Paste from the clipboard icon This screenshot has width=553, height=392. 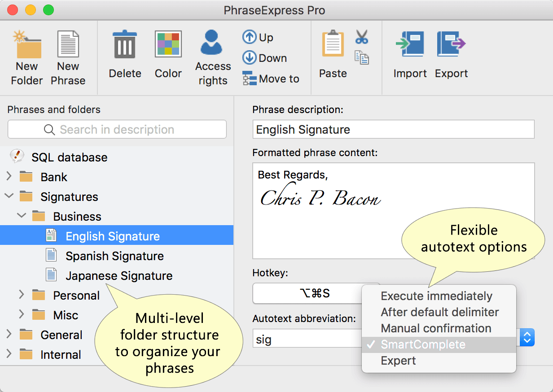[x=333, y=44]
